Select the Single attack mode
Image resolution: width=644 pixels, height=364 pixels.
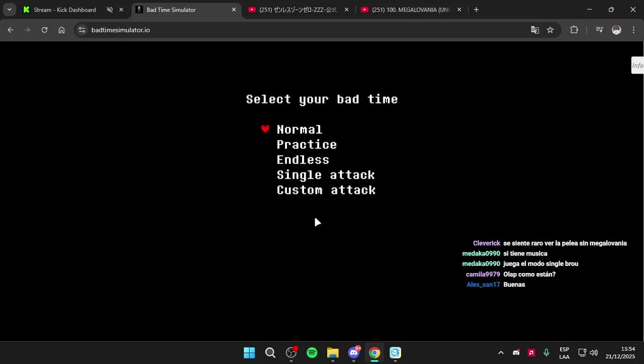point(326,175)
